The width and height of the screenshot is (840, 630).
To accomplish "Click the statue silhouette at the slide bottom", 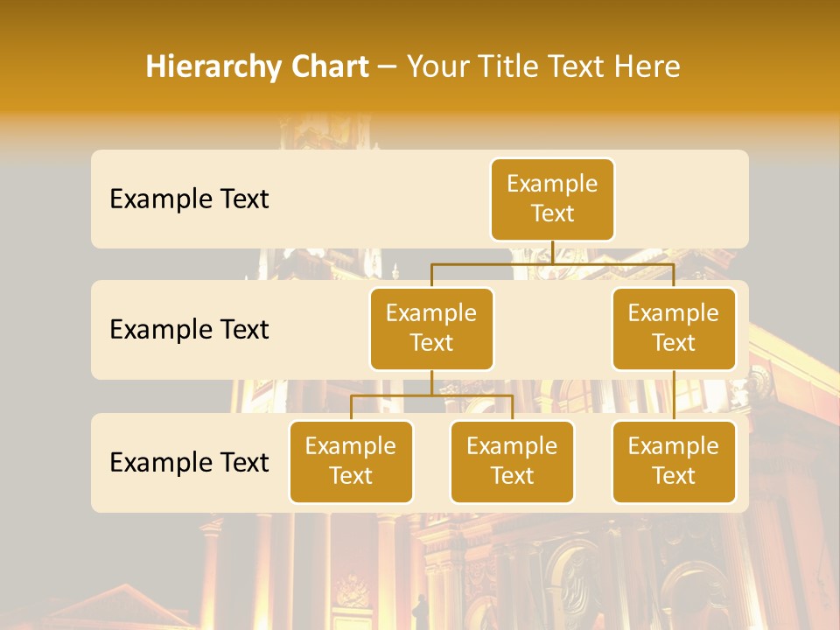I will pos(421,607).
